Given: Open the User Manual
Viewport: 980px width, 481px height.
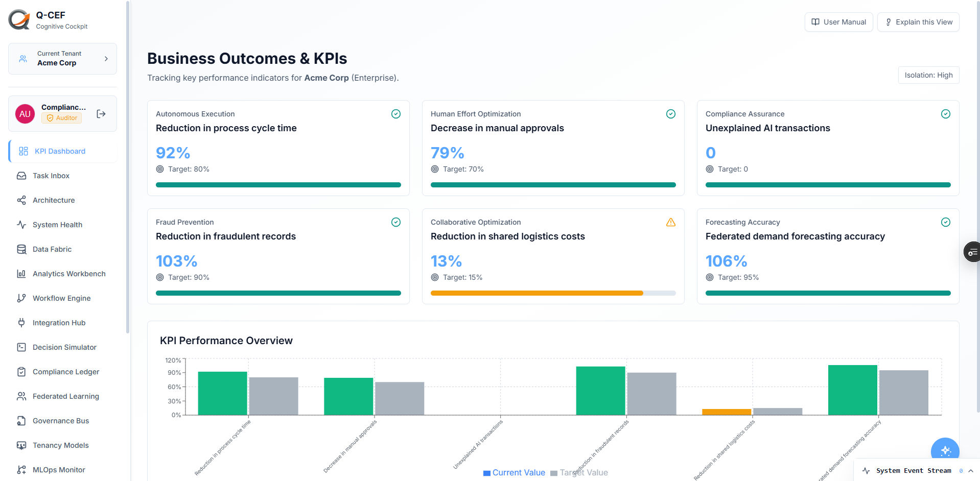Looking at the screenshot, I should point(838,22).
